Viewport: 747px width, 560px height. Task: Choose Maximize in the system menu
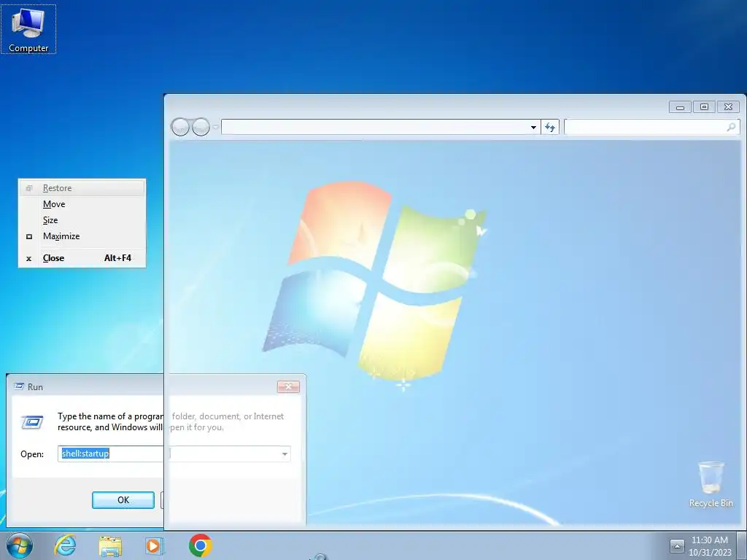pyautogui.click(x=82, y=236)
